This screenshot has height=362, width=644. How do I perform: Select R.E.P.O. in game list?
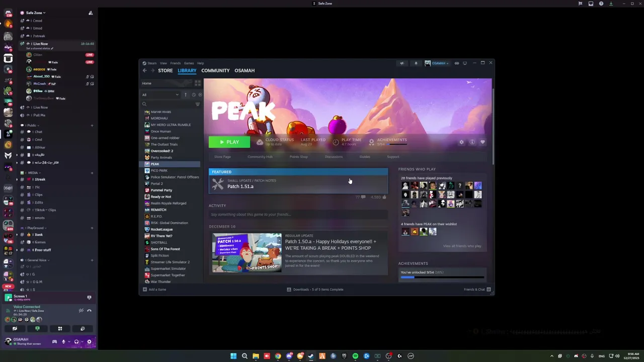[x=156, y=216]
